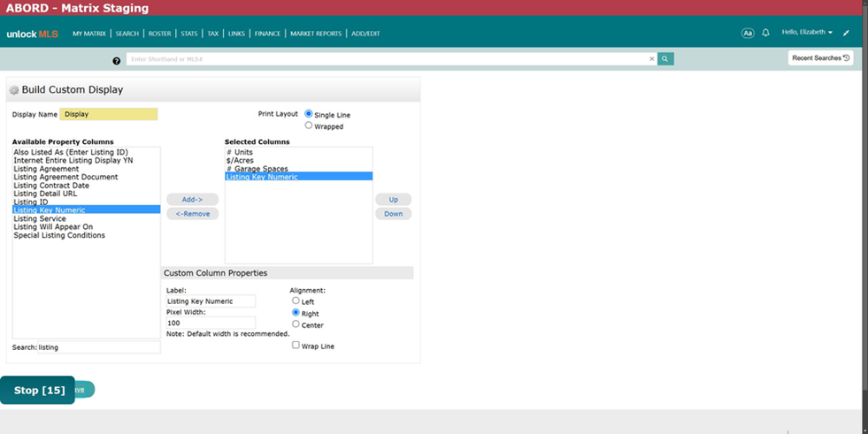Open the SEARCH menu
The width and height of the screenshot is (868, 434).
click(127, 34)
